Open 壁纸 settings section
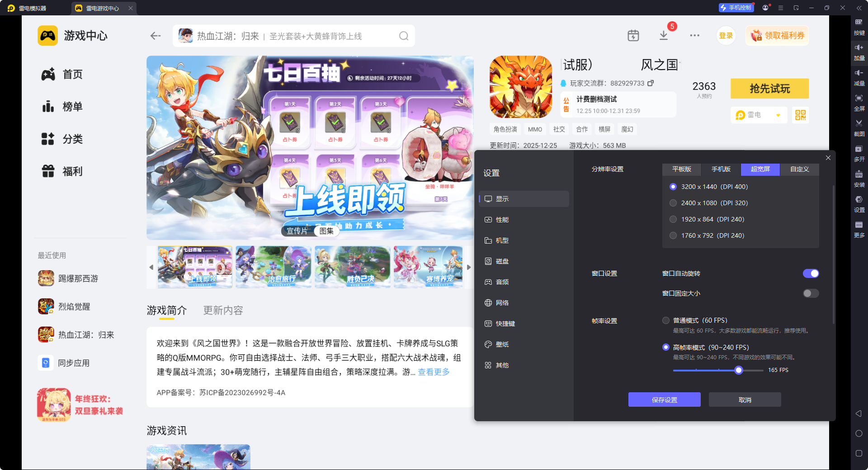This screenshot has height=470, width=868. (524, 344)
